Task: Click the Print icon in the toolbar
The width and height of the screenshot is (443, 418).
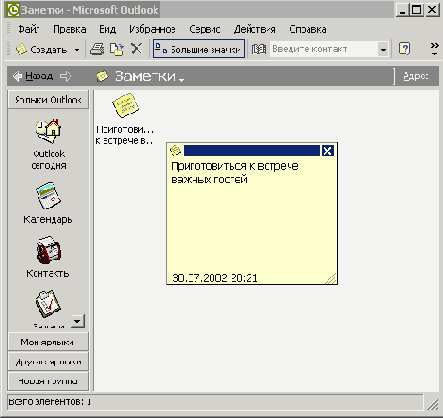Action: pyautogui.click(x=97, y=49)
